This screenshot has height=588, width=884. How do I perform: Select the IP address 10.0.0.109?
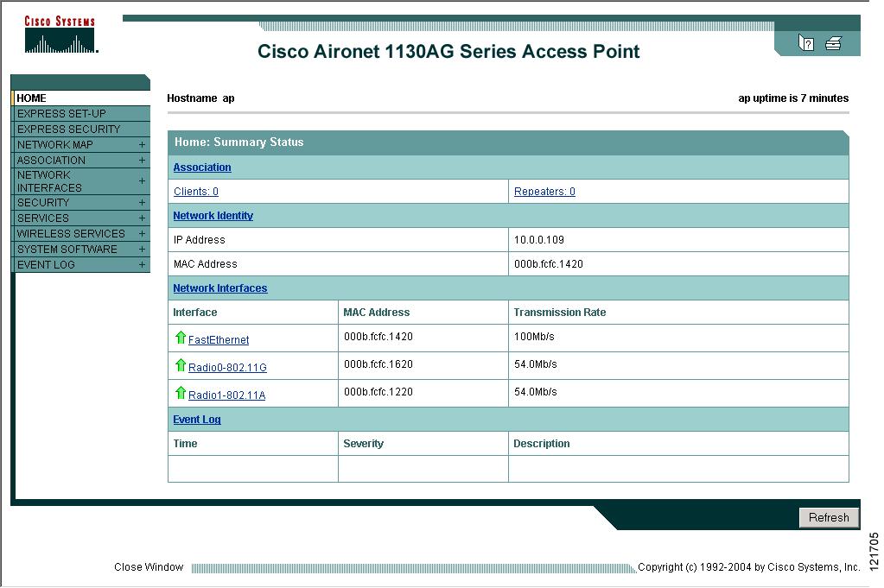pos(539,240)
